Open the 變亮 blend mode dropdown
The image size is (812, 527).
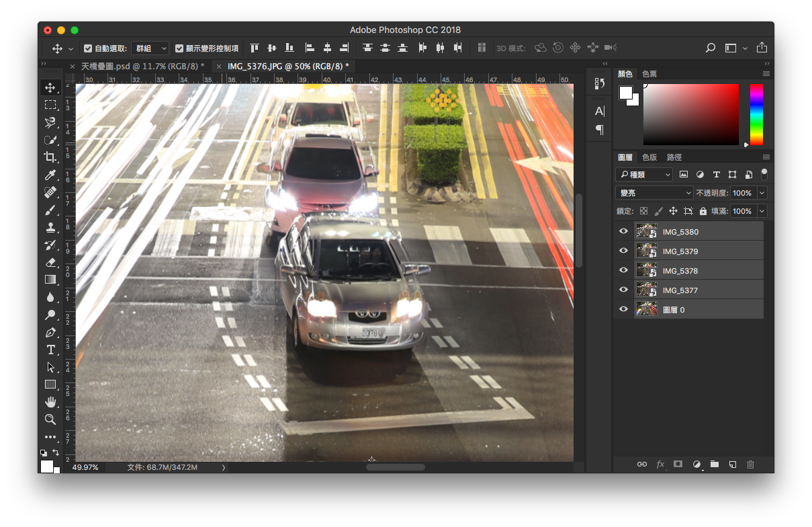654,193
